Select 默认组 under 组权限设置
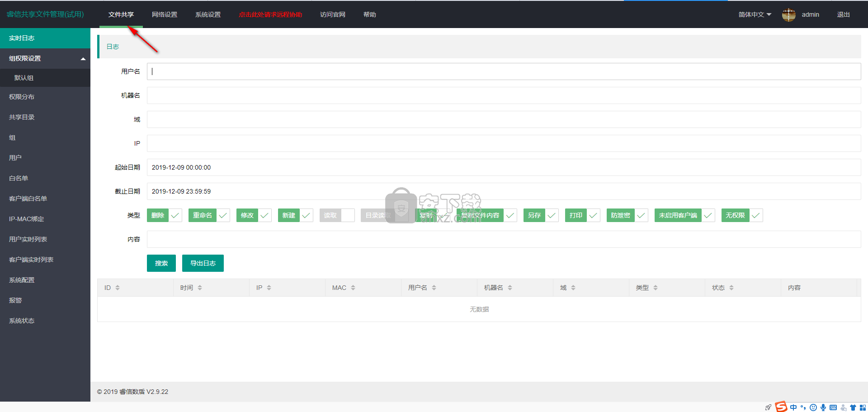The image size is (868, 412). point(45,78)
